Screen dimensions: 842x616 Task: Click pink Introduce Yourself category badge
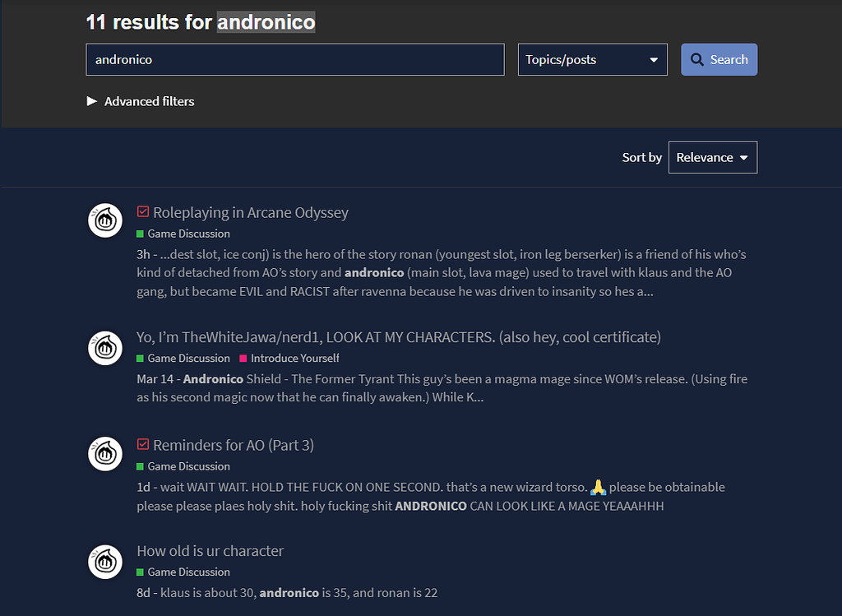click(x=294, y=358)
